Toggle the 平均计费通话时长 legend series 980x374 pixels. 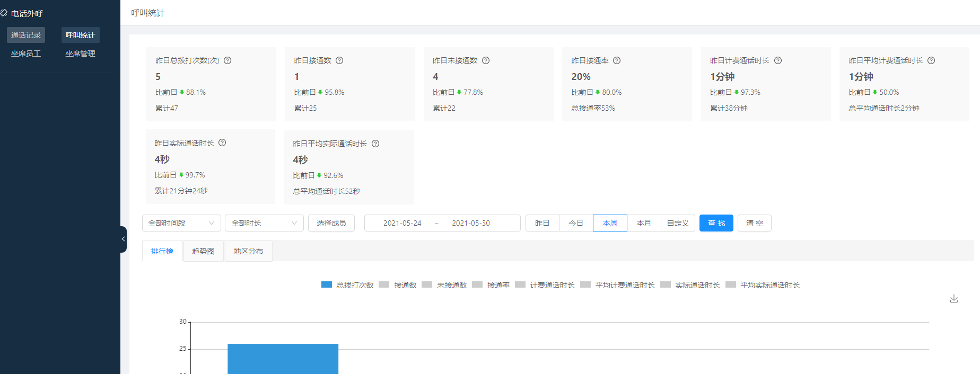(x=618, y=285)
